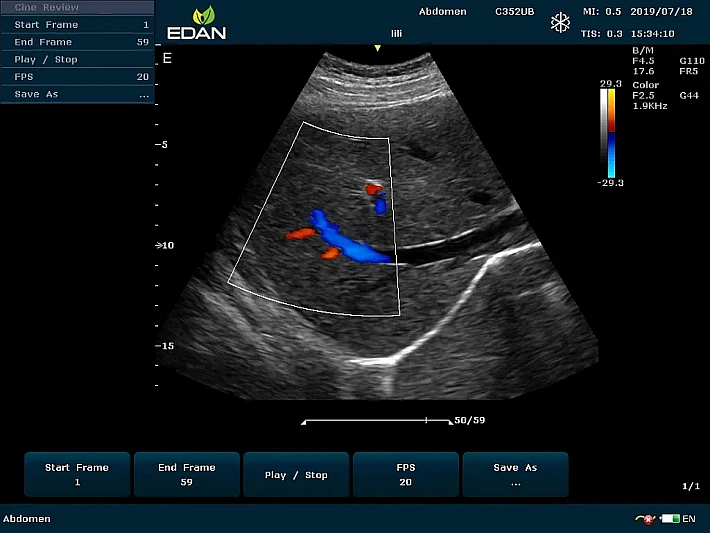Click the F2.5 color frequency value

[643, 96]
